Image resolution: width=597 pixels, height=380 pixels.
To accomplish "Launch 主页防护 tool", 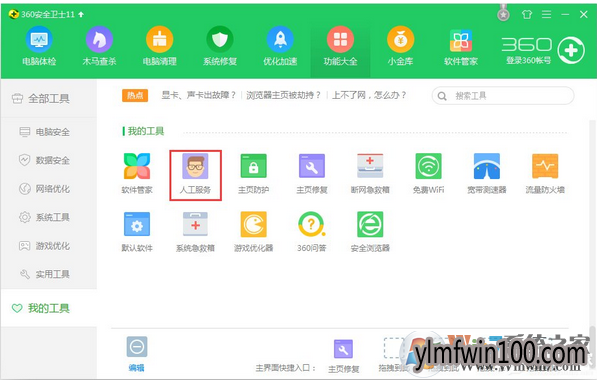I will pos(254,173).
